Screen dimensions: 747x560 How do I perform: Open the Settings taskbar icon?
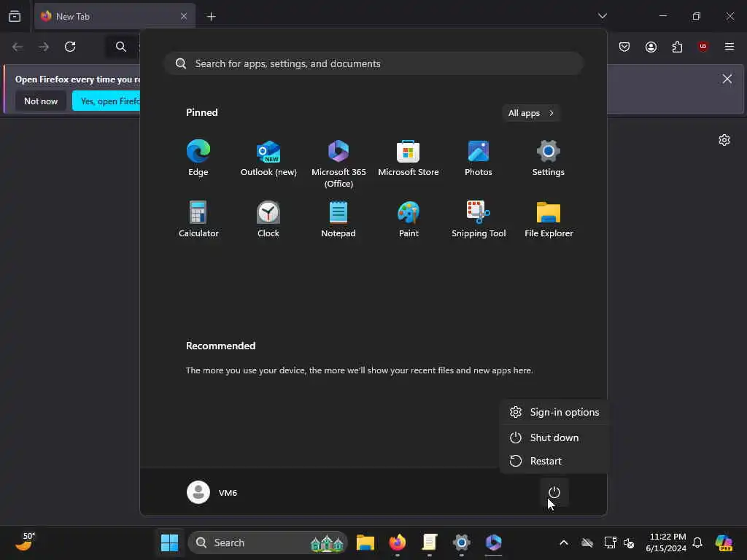tap(461, 542)
